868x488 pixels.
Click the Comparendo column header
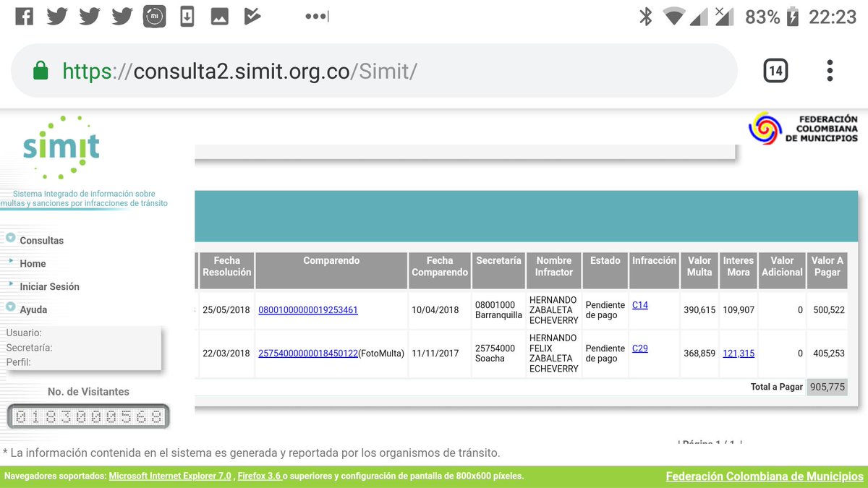click(331, 271)
